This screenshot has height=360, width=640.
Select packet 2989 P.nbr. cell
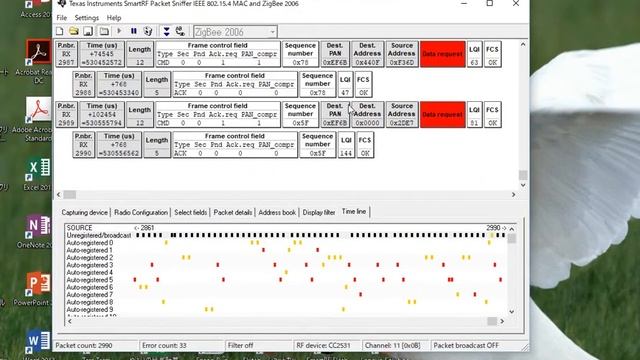[x=66, y=114]
